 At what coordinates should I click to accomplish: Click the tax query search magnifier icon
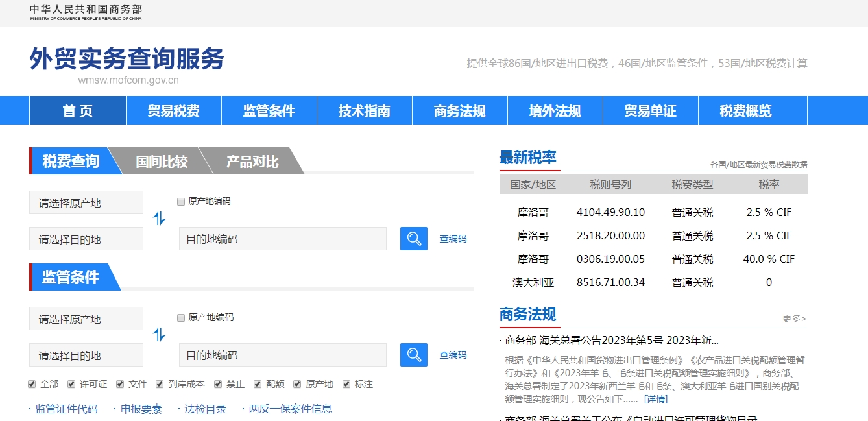click(x=413, y=239)
